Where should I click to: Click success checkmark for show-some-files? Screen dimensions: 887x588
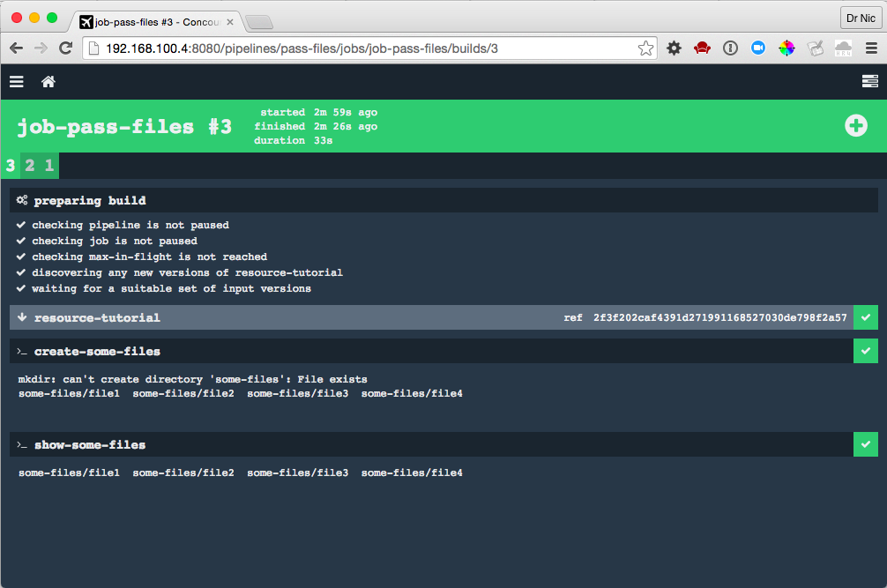[x=866, y=445]
